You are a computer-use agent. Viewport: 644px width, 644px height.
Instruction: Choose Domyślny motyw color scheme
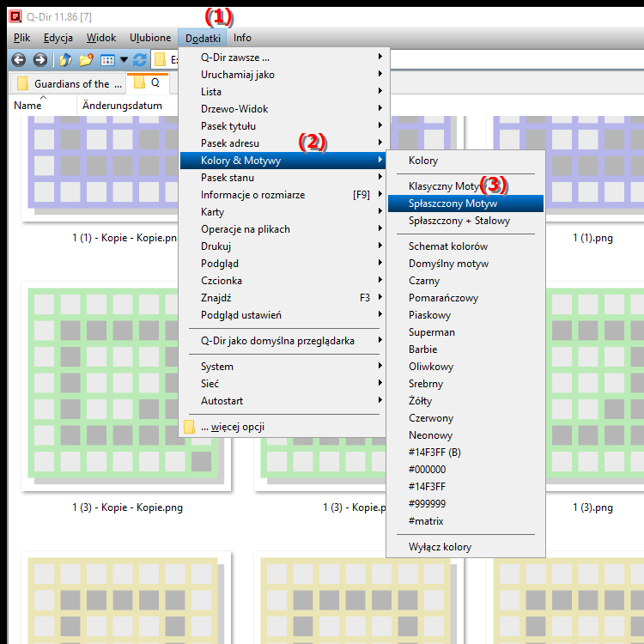click(465, 264)
